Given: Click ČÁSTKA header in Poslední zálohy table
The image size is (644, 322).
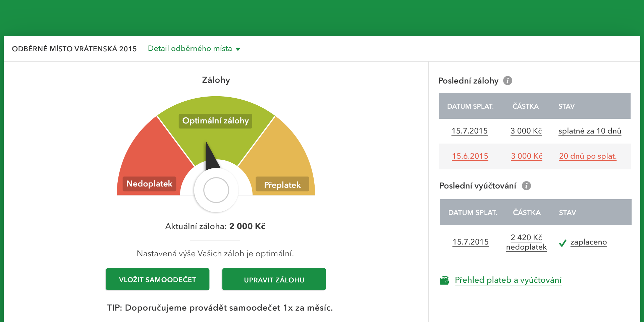Looking at the screenshot, I should (x=525, y=106).
